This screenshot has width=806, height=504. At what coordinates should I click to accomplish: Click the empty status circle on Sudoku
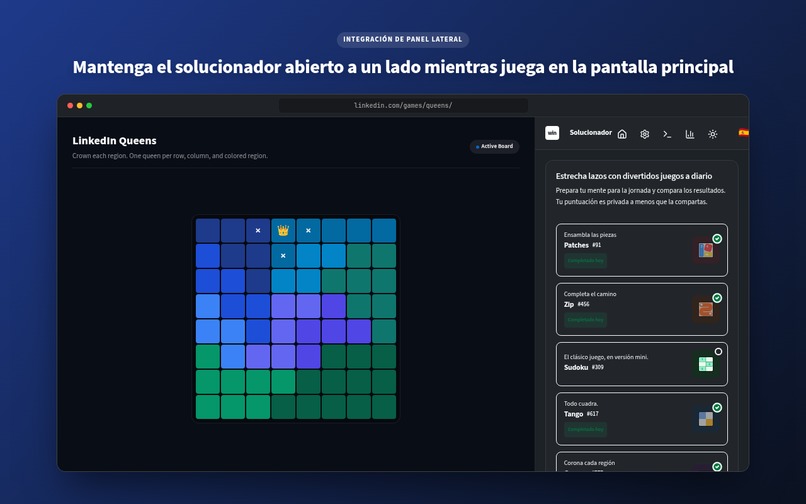point(718,352)
